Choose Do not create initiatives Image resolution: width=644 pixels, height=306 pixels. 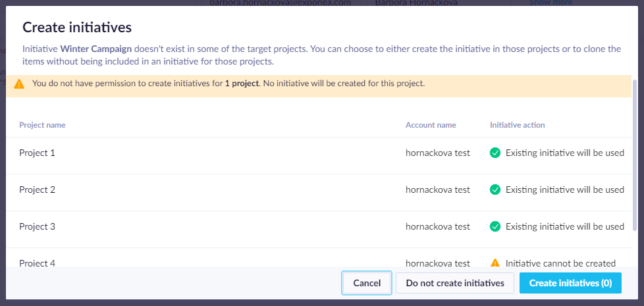(x=455, y=283)
